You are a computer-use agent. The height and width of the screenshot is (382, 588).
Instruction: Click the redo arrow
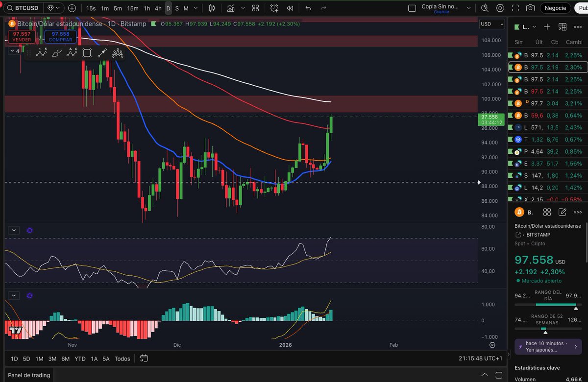pyautogui.click(x=323, y=8)
